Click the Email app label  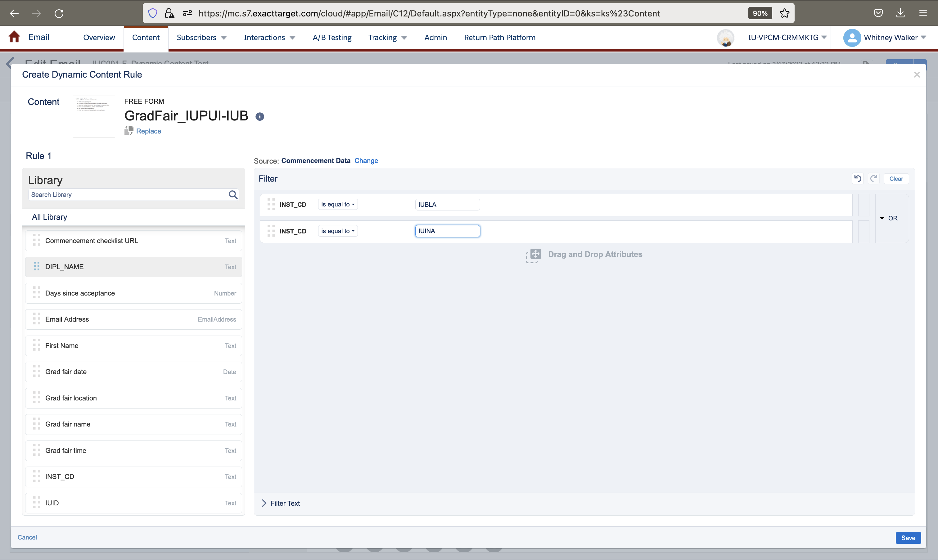(x=38, y=37)
